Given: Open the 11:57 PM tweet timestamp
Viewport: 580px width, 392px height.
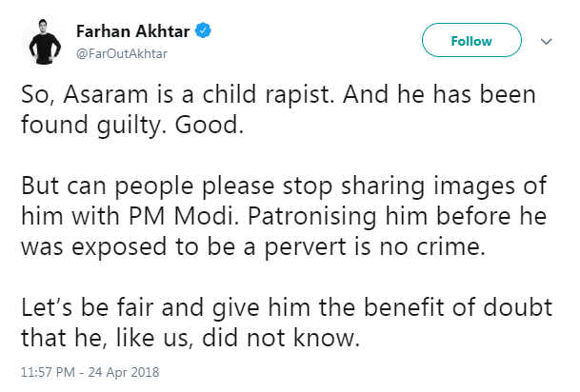Looking at the screenshot, I should coord(48,371).
